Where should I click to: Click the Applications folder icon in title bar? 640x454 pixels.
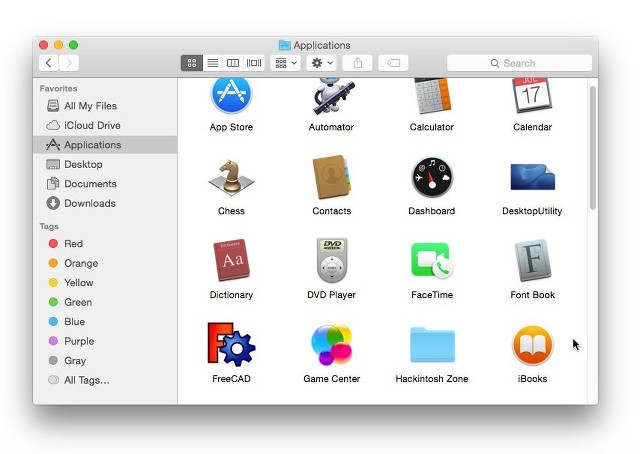point(284,45)
